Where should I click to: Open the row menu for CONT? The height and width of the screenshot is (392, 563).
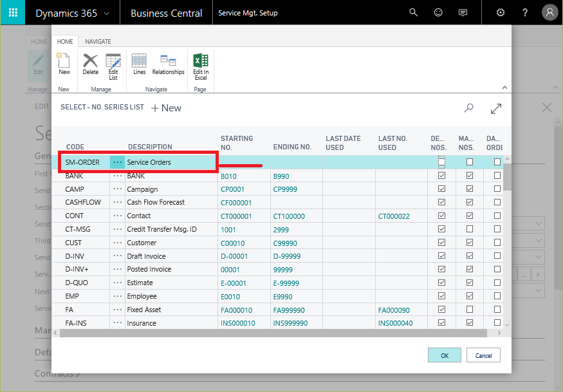[117, 216]
